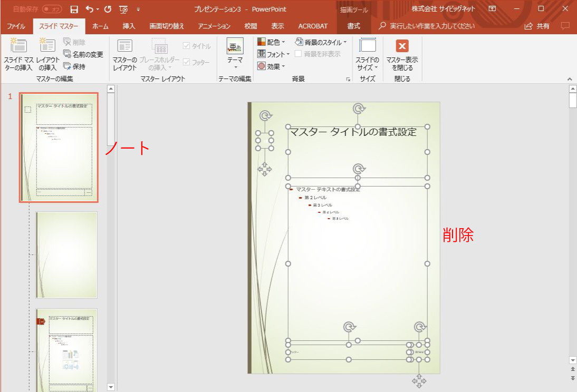Select the second layout thumbnail in the sidebar
The width and height of the screenshot is (577, 392).
click(x=66, y=255)
